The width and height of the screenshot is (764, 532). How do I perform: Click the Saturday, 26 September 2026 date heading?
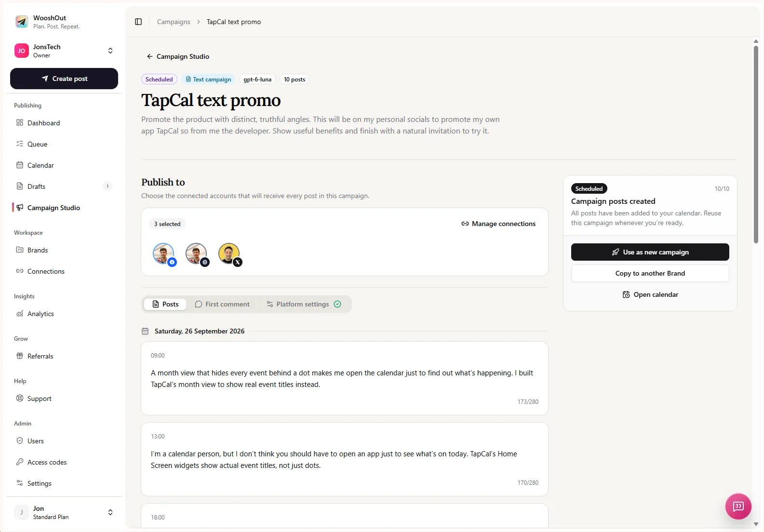tap(200, 331)
